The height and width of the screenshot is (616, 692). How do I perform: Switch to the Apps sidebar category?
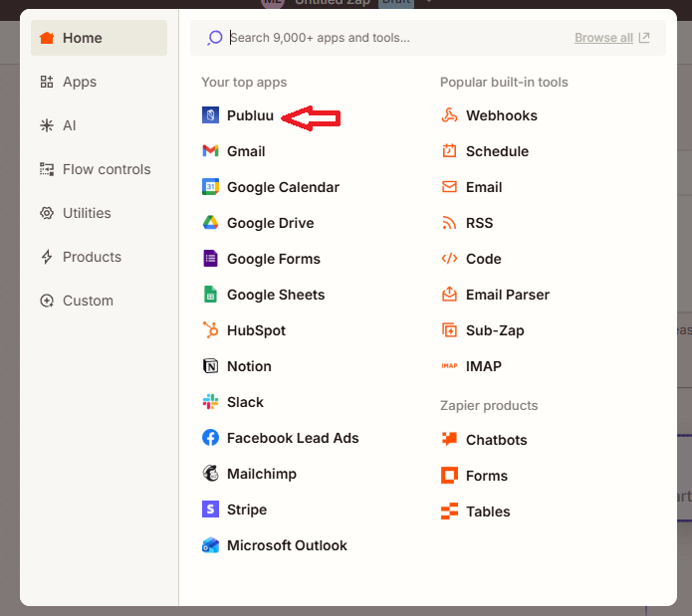[x=99, y=82]
